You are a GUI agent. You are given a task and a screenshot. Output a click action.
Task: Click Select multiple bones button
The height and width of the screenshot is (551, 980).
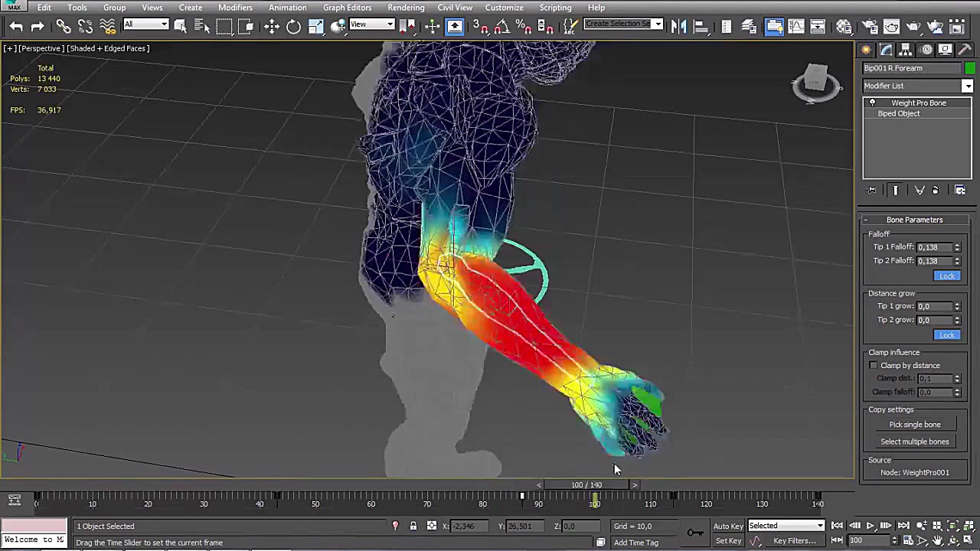pos(915,442)
